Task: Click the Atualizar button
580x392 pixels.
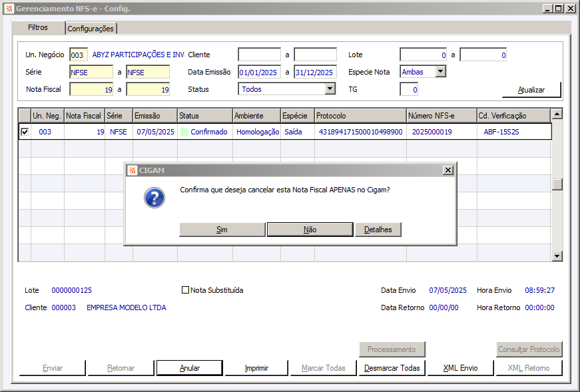Action: (x=531, y=90)
